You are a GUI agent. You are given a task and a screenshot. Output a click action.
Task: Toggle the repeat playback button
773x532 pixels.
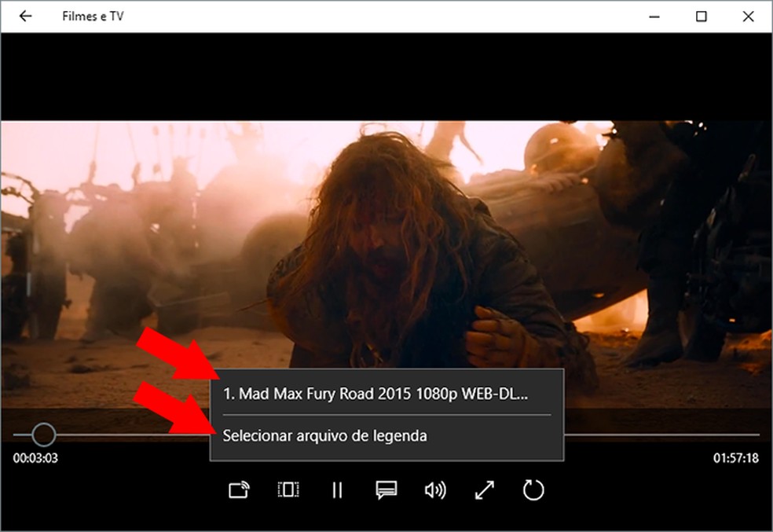[x=533, y=490]
